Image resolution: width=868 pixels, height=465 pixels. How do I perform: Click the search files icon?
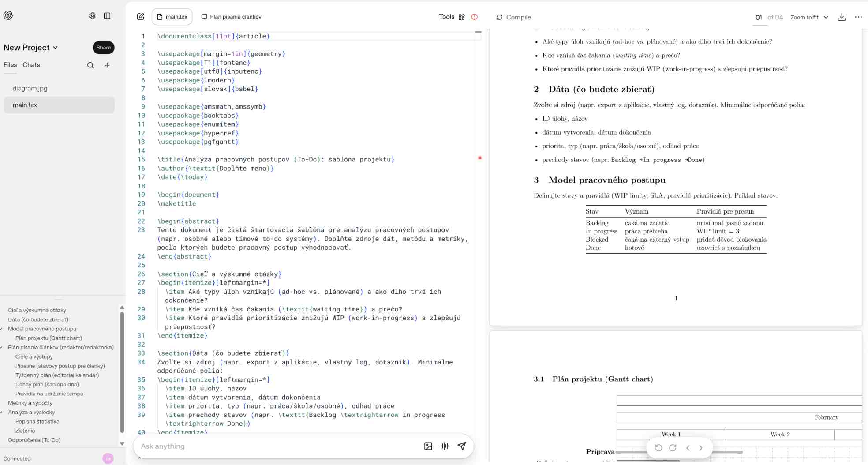pyautogui.click(x=90, y=65)
